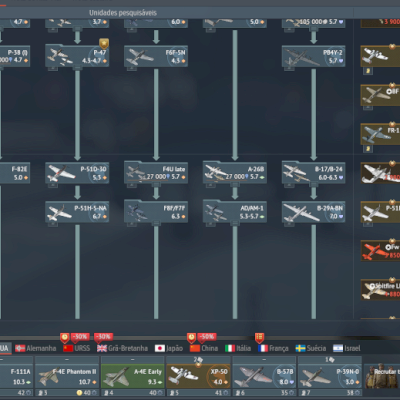Viewport: 400px width, 400px height.
Task: Click the Swedish flag icon
Action: [300, 348]
